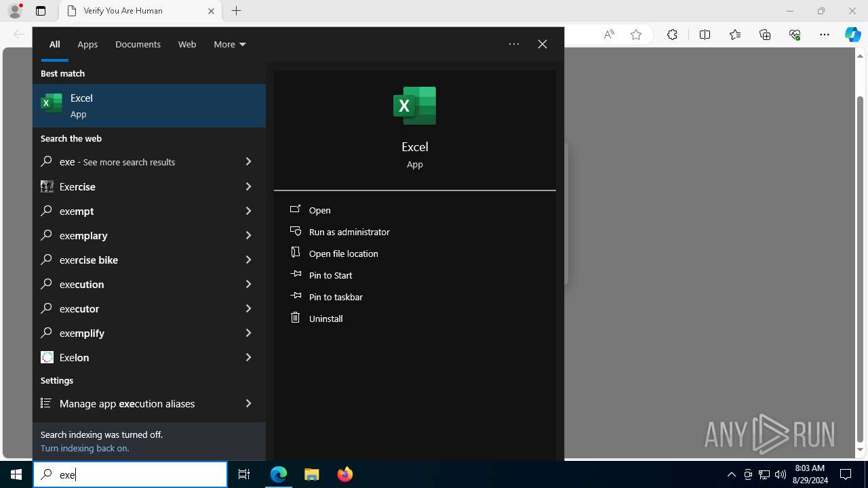Expand the exemplary suggestion arrow
The image size is (868, 488).
pos(248,235)
